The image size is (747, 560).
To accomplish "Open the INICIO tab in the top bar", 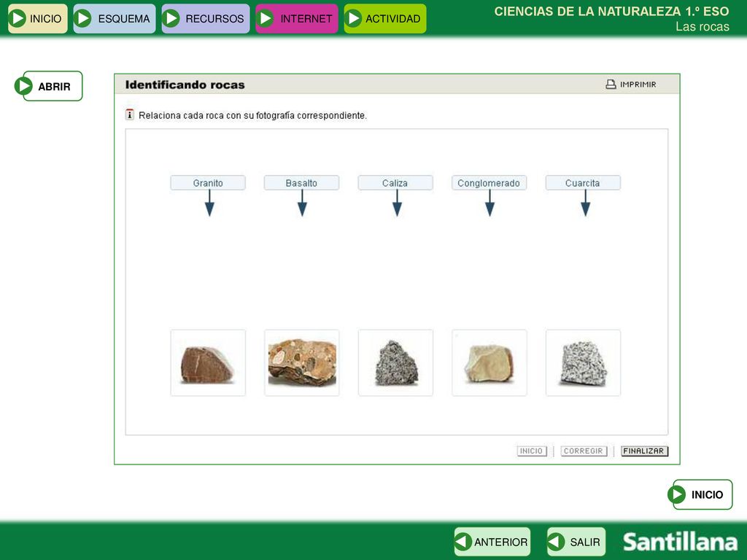I will [x=38, y=18].
